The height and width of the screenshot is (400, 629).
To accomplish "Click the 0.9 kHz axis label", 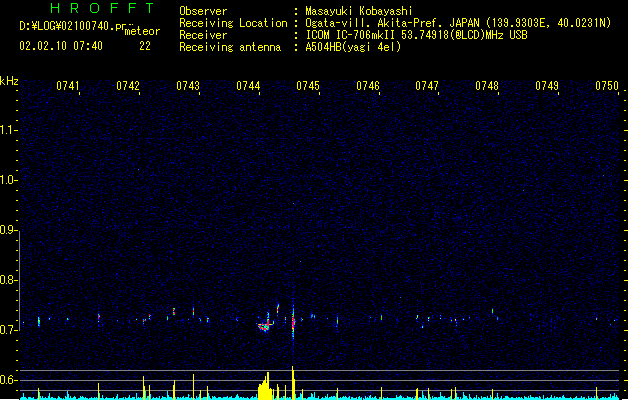I will tap(8, 230).
